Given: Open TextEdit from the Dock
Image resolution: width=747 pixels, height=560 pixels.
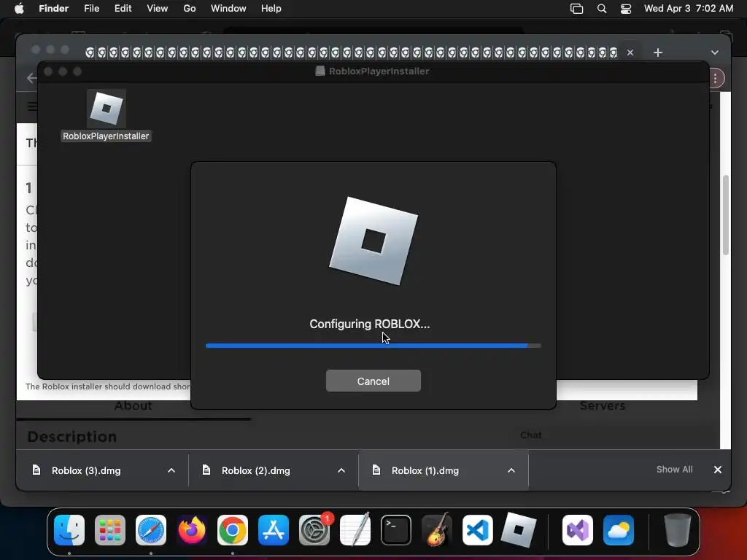Looking at the screenshot, I should click(x=355, y=530).
